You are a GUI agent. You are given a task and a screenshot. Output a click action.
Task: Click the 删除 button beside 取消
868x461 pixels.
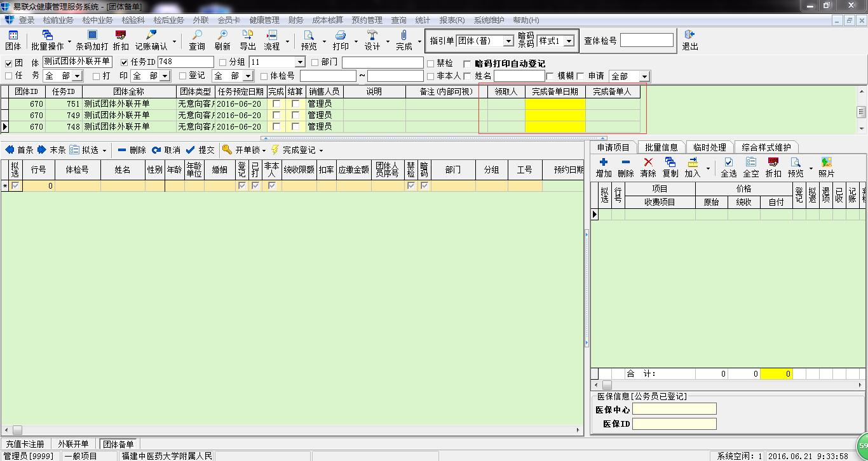132,150
